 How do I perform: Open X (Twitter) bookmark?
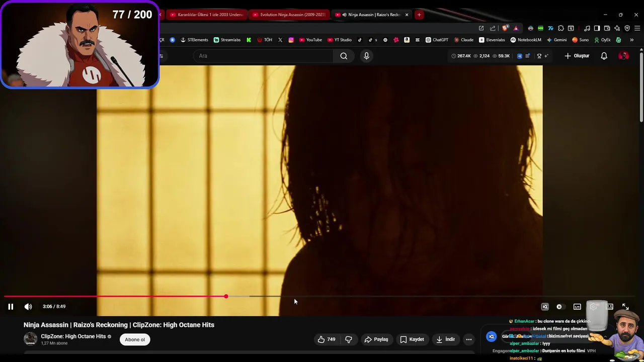point(280,40)
